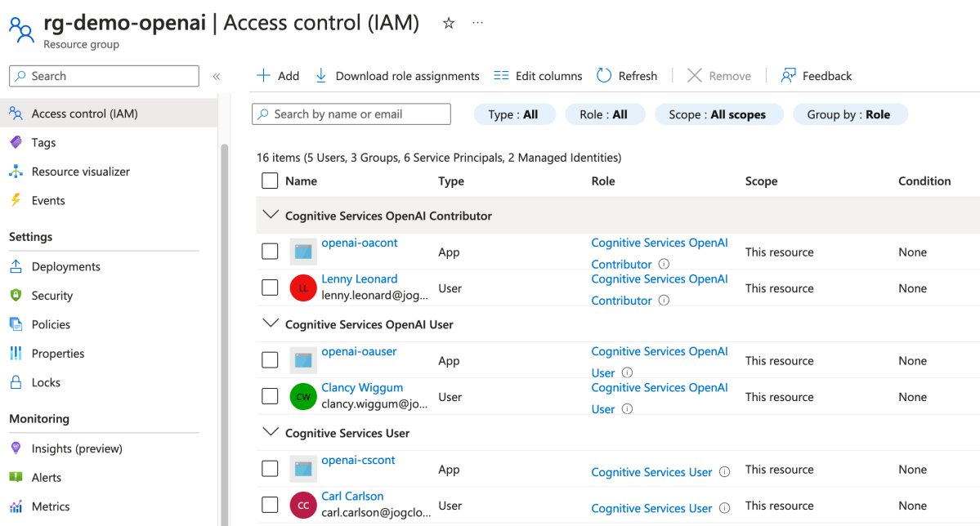The height and width of the screenshot is (526, 980).
Task: Go to Deployments in the Settings menu
Action: click(x=65, y=266)
